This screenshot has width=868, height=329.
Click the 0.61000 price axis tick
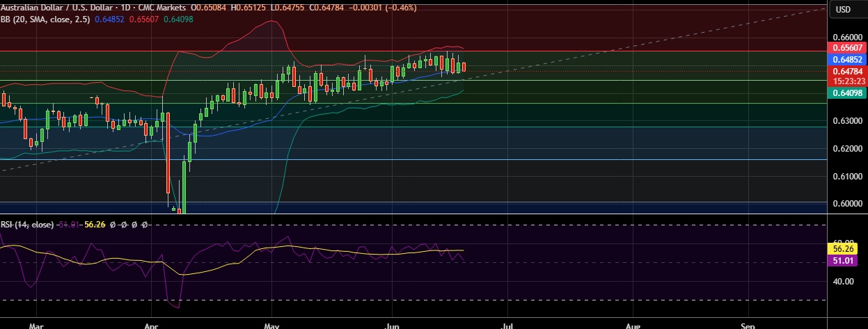[x=847, y=177]
